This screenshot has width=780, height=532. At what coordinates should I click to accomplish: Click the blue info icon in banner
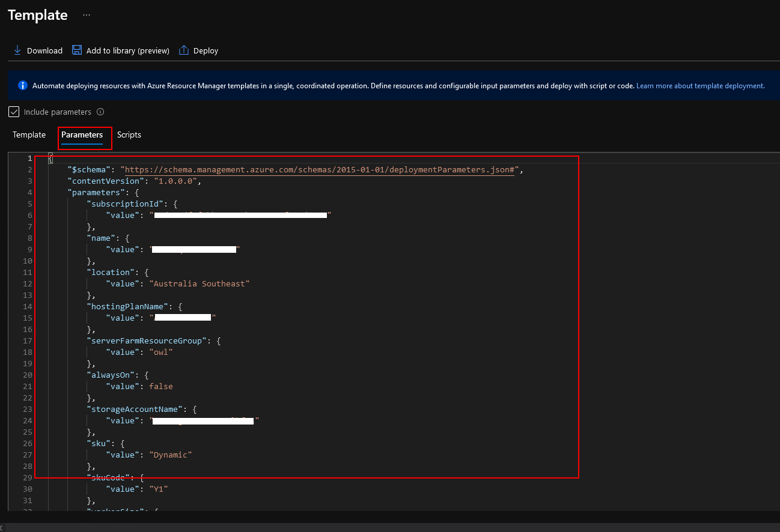point(23,86)
